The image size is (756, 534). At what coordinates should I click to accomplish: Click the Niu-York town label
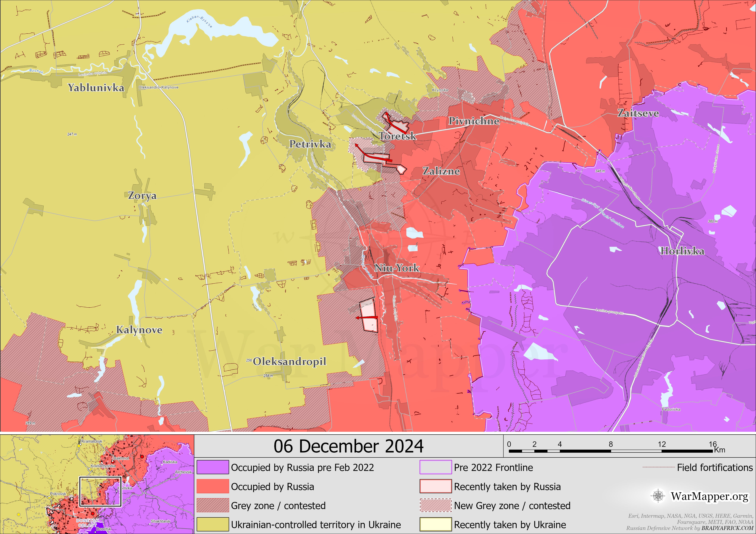click(x=397, y=268)
